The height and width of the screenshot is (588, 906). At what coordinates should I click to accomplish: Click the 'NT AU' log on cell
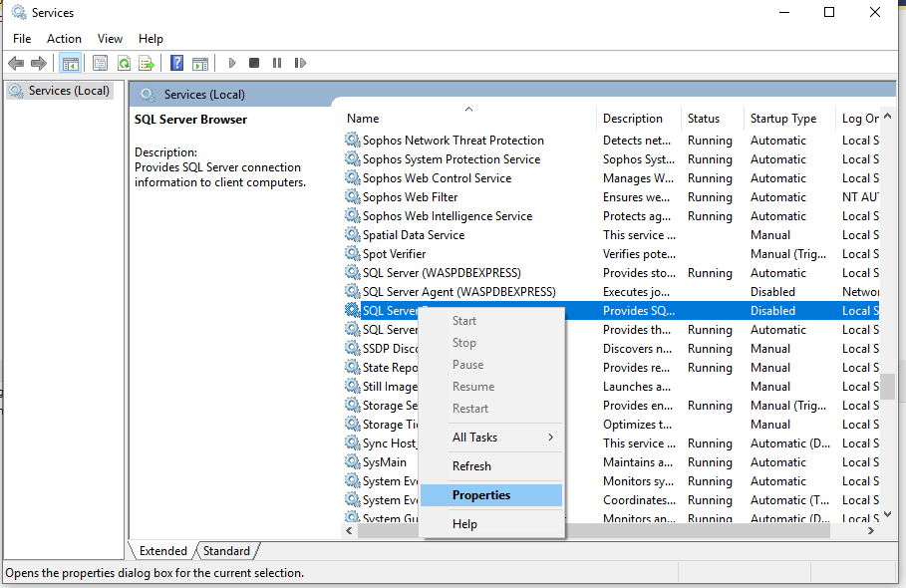coord(860,197)
